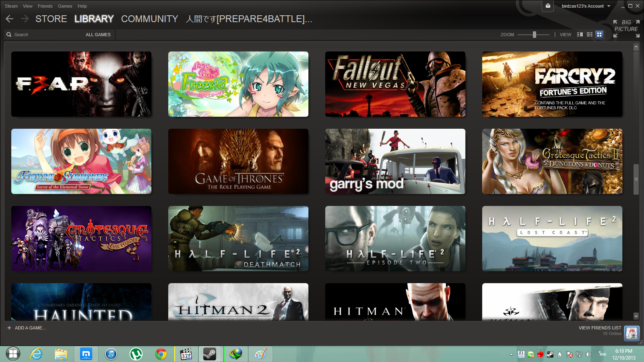Open the Games menu
The height and width of the screenshot is (362, 644).
[x=65, y=6]
